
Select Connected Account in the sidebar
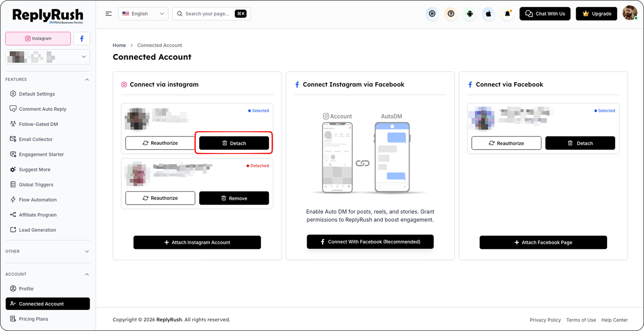point(48,303)
